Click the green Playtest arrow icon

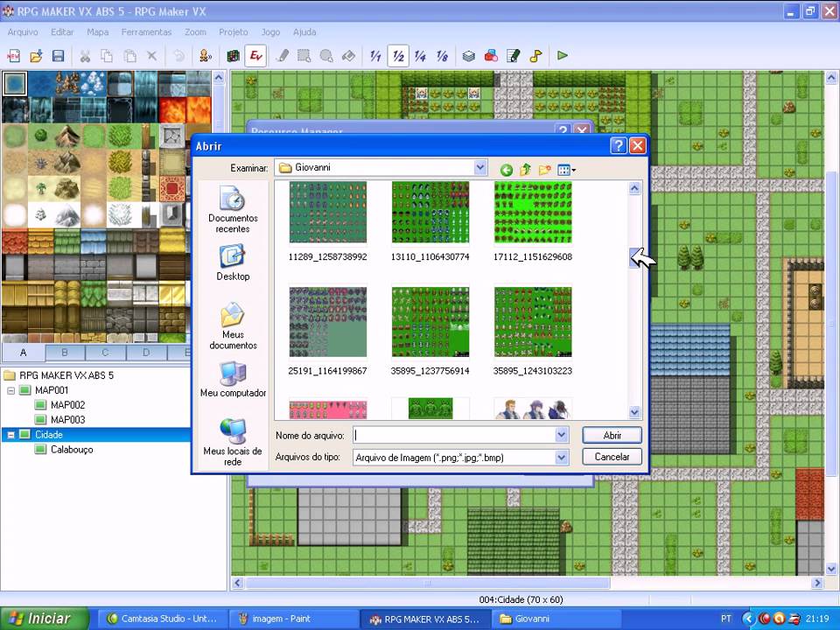pos(563,56)
